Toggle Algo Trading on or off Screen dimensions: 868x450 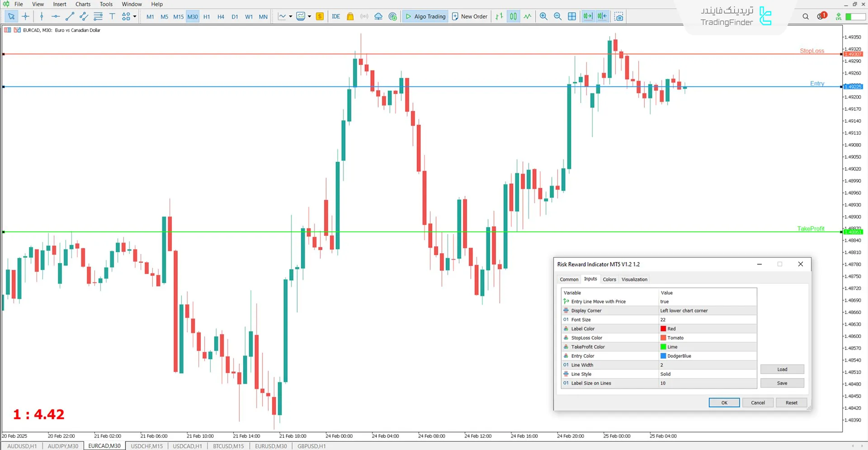(x=425, y=16)
